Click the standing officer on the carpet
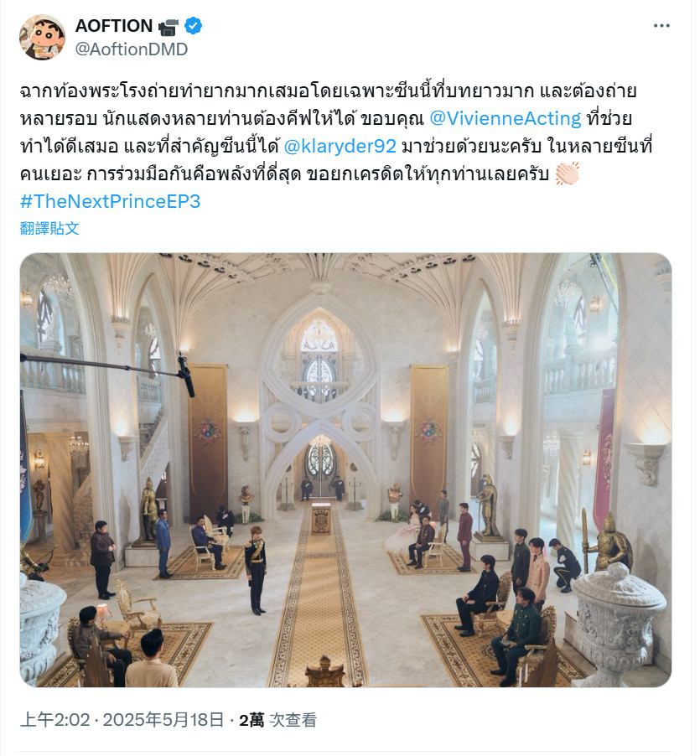This screenshot has height=756, width=700. click(x=256, y=569)
